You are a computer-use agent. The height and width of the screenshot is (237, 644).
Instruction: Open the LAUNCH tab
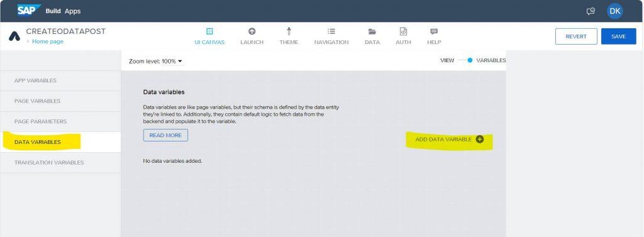(x=252, y=36)
